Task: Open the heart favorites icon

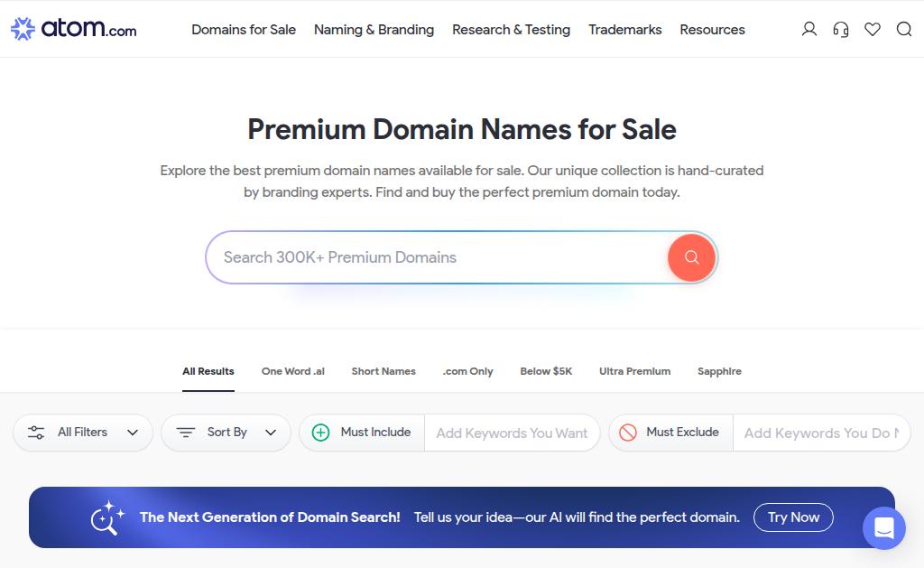Action: [x=873, y=29]
